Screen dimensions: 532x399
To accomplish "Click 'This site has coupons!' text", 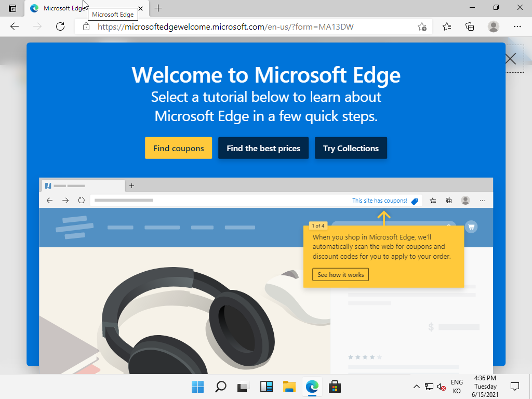I will click(379, 201).
